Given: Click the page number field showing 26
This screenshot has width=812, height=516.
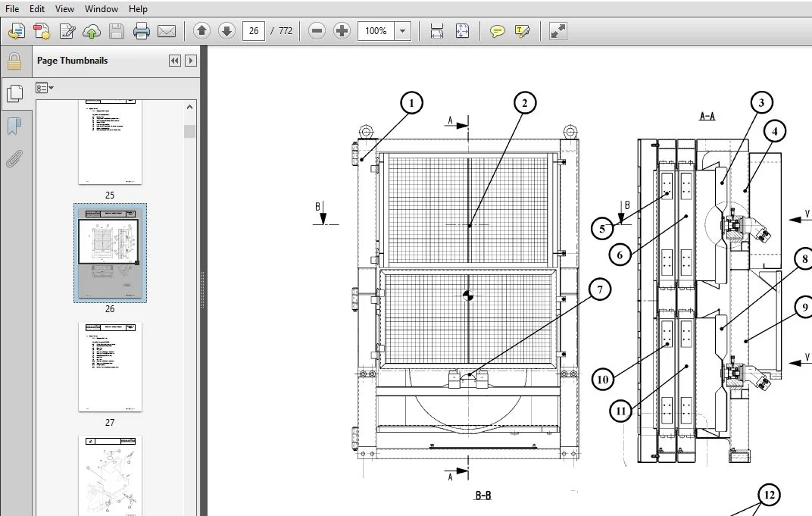Looking at the screenshot, I should pos(254,31).
